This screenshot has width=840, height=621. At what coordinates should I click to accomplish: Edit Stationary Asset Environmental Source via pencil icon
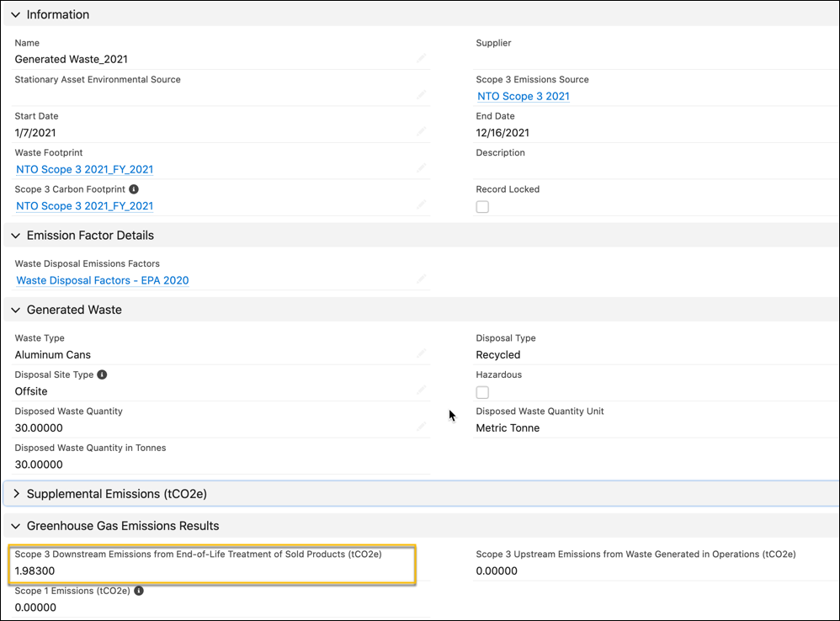tap(422, 95)
